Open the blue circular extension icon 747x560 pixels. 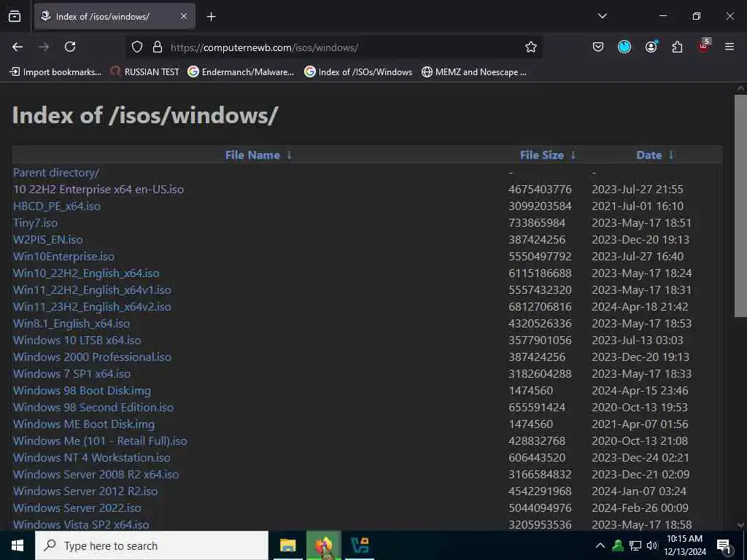point(624,47)
